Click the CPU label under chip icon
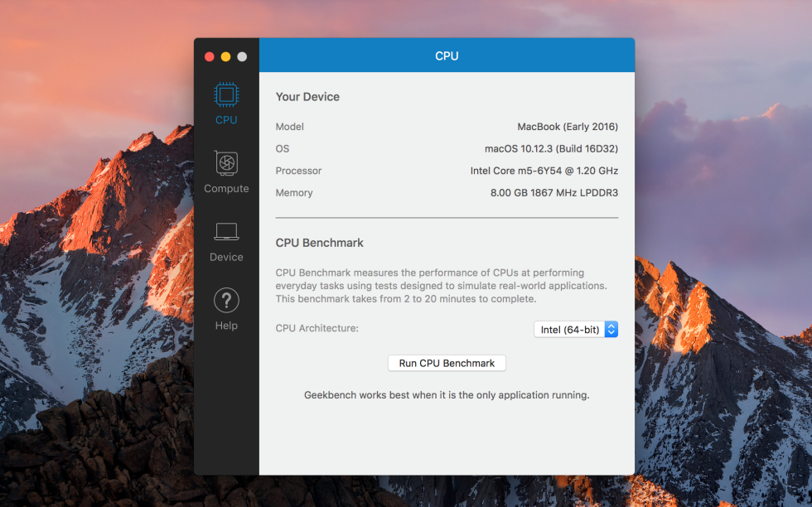Screen dimensions: 812x507 tap(226, 120)
